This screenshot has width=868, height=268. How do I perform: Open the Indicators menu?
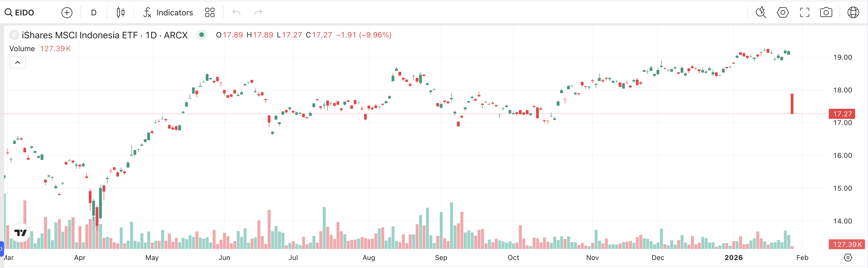click(x=168, y=12)
